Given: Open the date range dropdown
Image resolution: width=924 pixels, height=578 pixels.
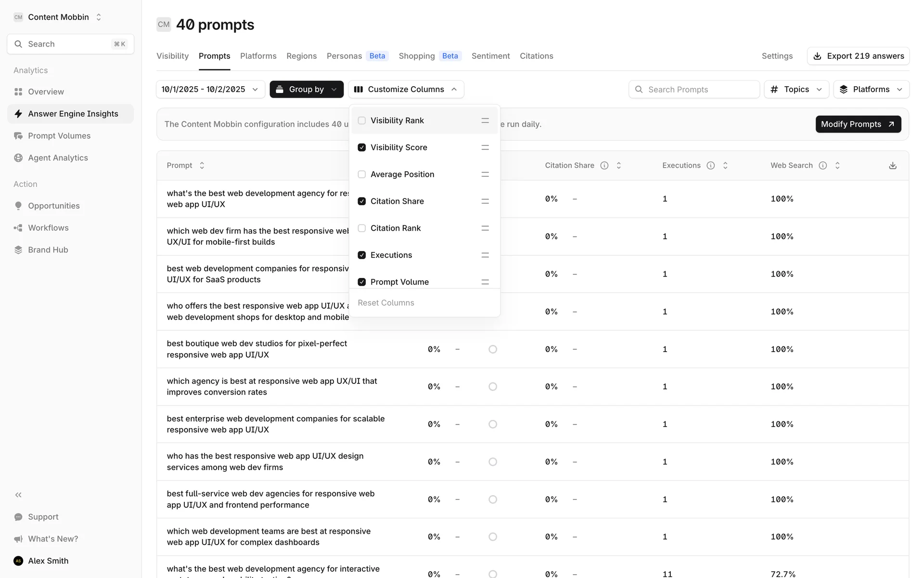Looking at the screenshot, I should tap(210, 90).
